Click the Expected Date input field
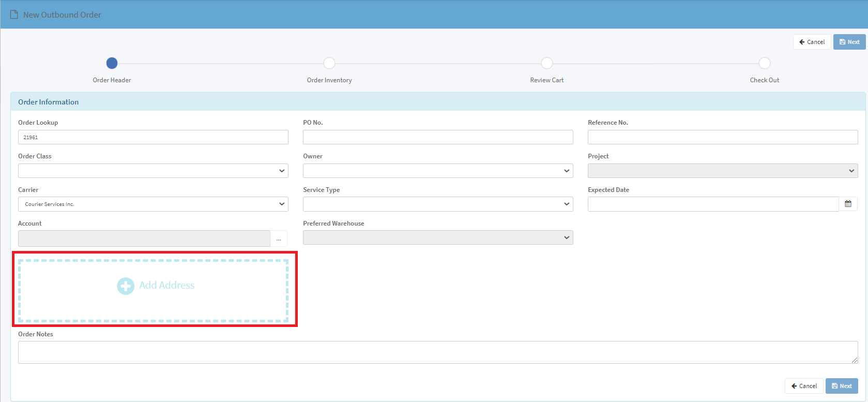Viewport: 868px width, 402px height. (713, 204)
